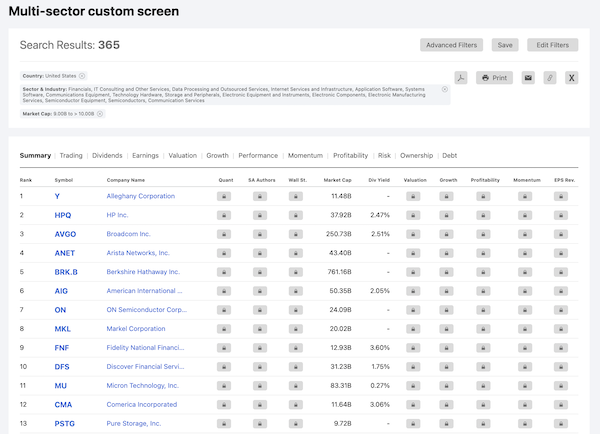Click locked Valuation grade for Comerica
The height and width of the screenshot is (434, 600).
413,405
